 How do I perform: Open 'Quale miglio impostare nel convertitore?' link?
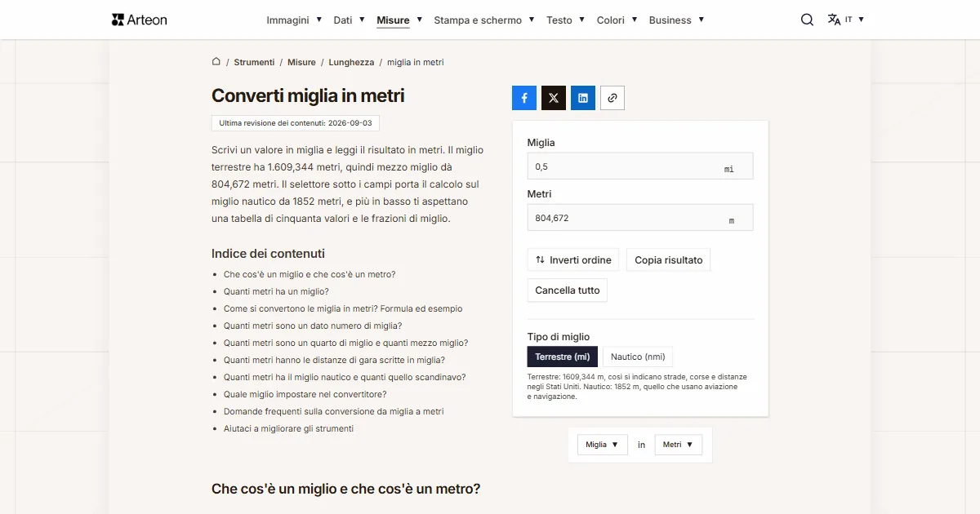(305, 394)
